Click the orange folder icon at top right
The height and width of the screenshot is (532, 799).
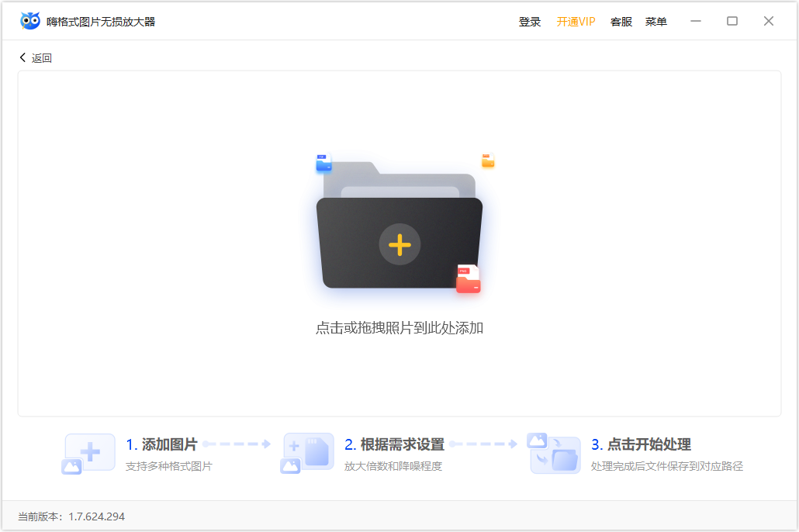point(487,161)
